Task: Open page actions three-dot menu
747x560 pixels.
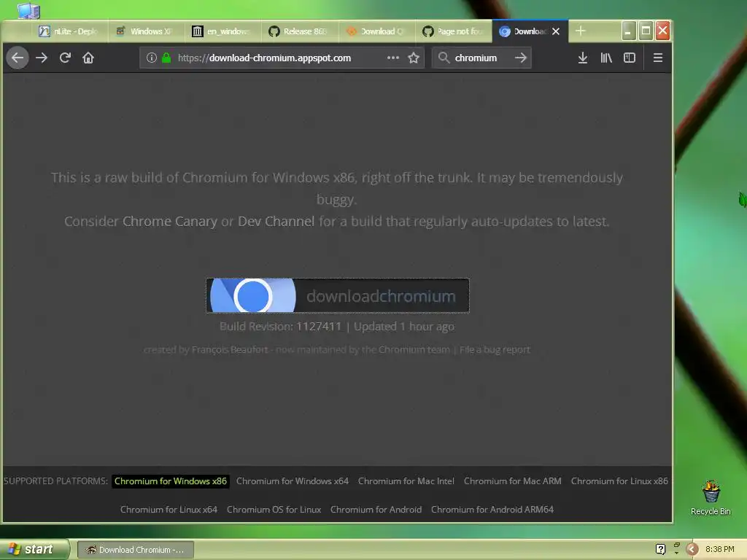Action: 393,58
